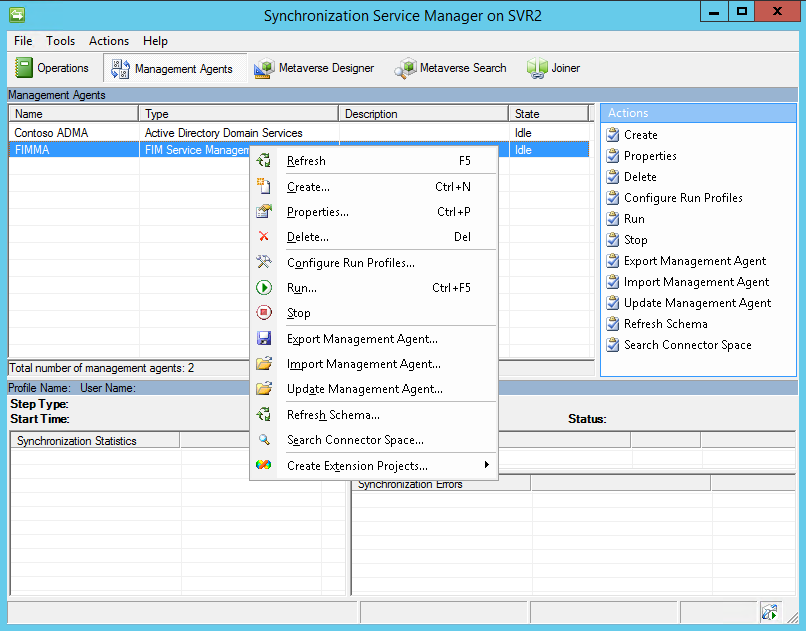Choose Delete... from the context menu
The image size is (806, 631).
click(x=374, y=237)
